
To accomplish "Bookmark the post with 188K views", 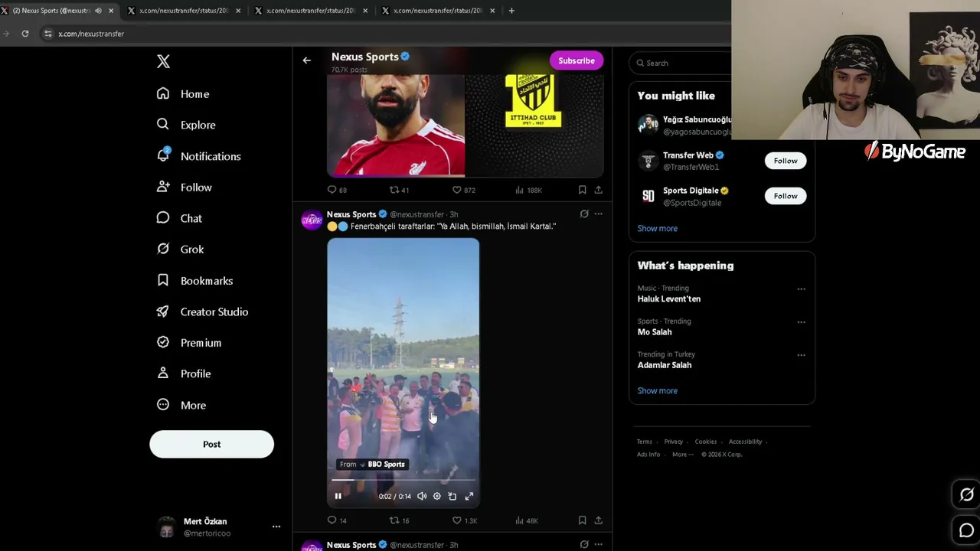I will pos(583,190).
